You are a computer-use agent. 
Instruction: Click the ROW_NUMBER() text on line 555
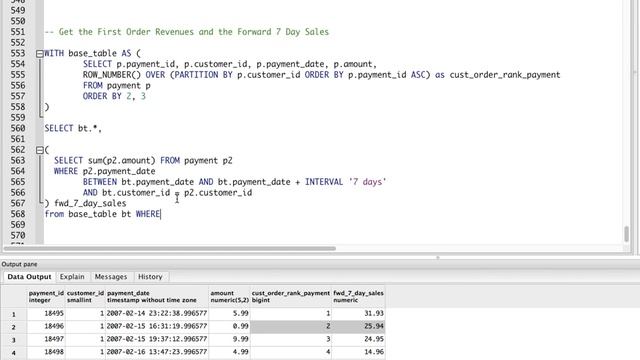[111, 75]
